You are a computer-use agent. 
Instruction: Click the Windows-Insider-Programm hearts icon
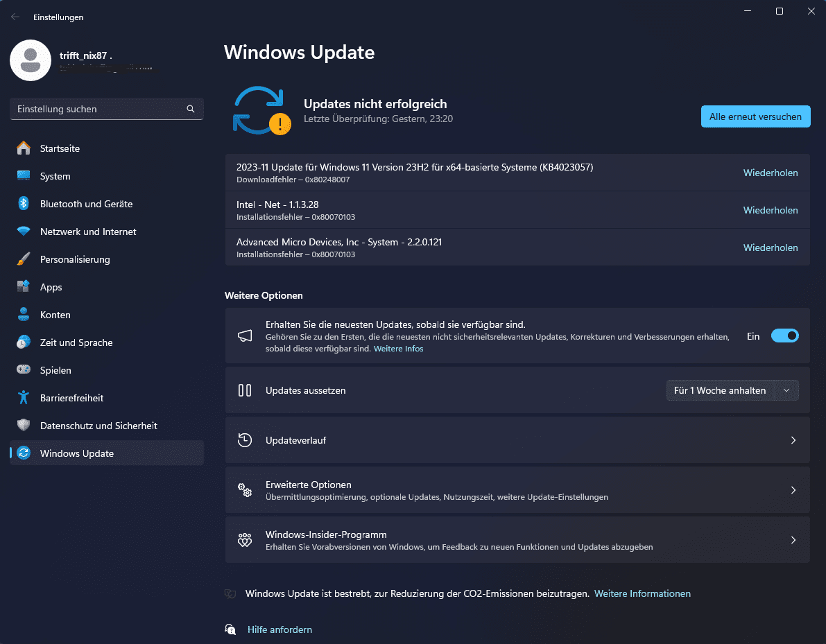(245, 540)
